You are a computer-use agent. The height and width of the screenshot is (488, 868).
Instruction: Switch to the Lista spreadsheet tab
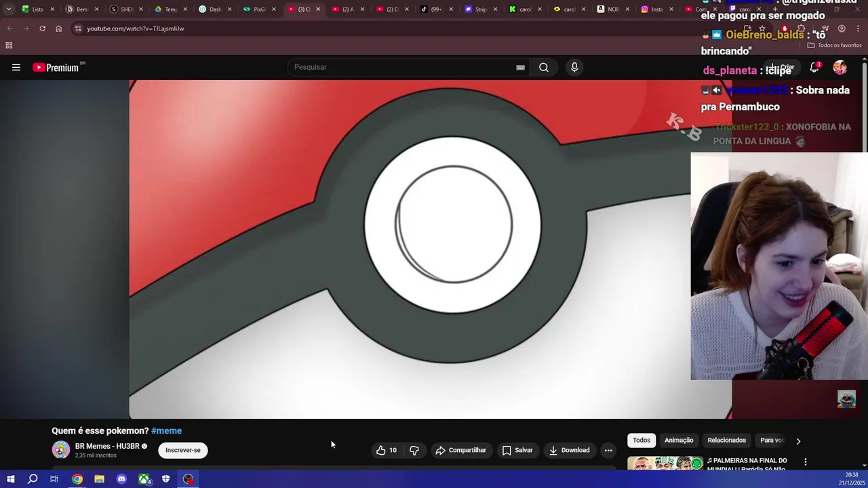coord(37,9)
